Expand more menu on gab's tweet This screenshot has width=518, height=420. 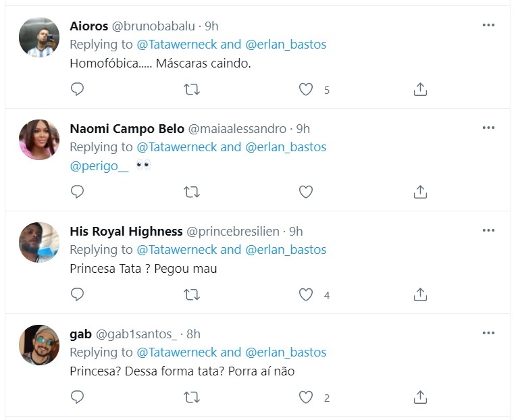488,333
